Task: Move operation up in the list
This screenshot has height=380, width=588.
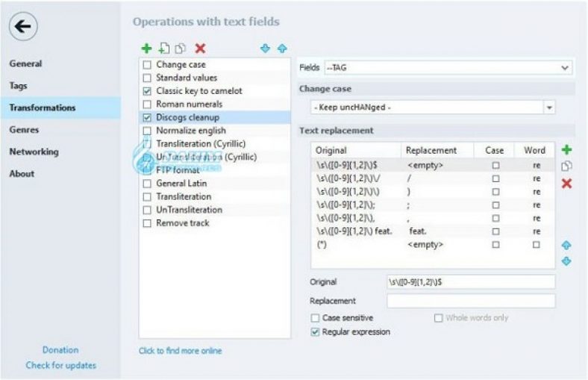Action: pyautogui.click(x=282, y=49)
